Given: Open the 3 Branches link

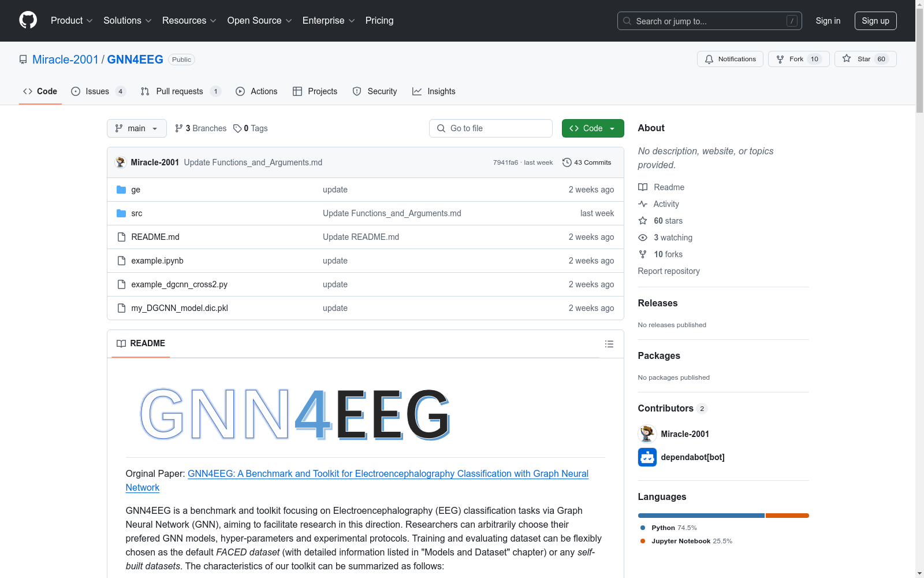Looking at the screenshot, I should [x=201, y=128].
